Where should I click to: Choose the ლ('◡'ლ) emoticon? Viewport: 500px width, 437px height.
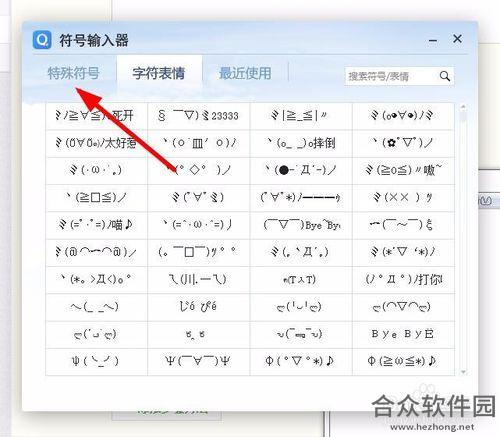coord(301,307)
